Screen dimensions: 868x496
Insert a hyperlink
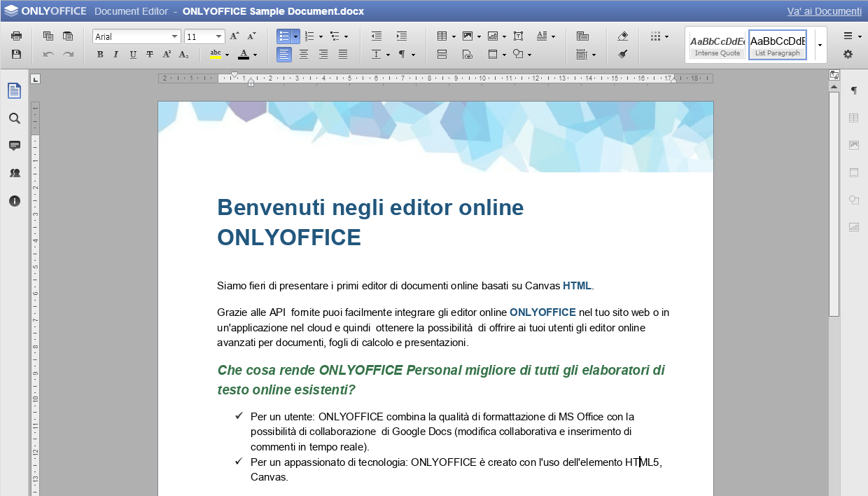pyautogui.click(x=468, y=54)
